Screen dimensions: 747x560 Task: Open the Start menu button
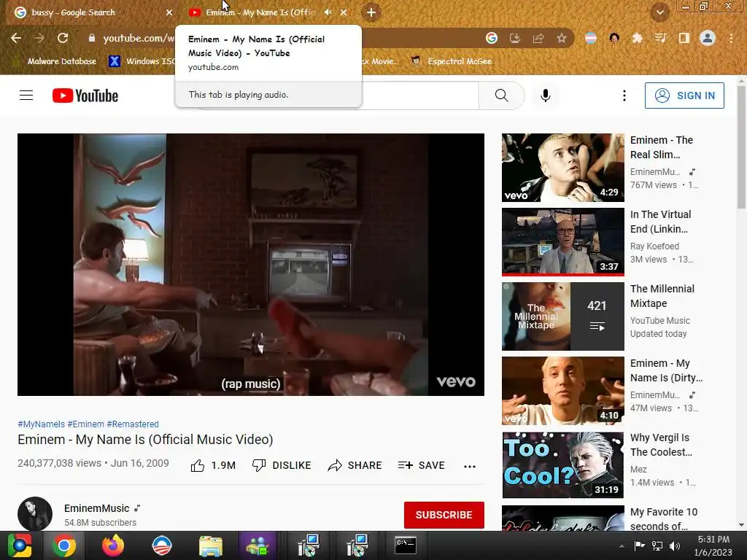coord(20,545)
